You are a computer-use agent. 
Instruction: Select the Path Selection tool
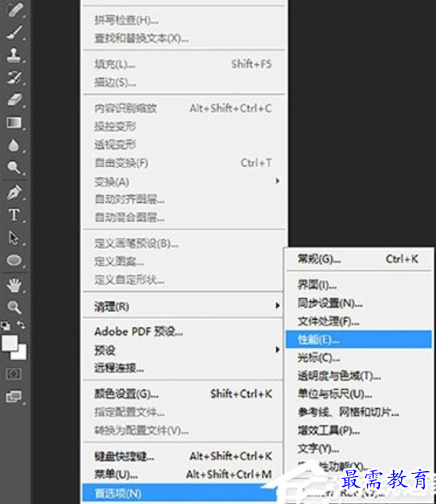click(14, 238)
